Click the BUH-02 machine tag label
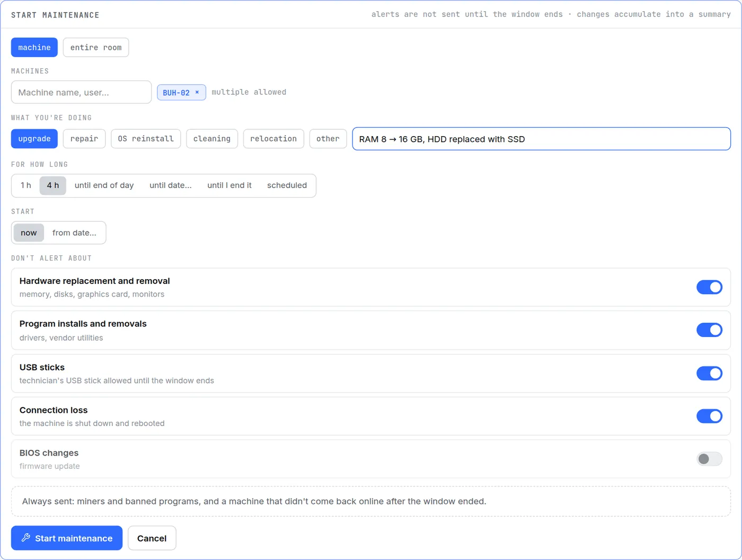 point(176,93)
